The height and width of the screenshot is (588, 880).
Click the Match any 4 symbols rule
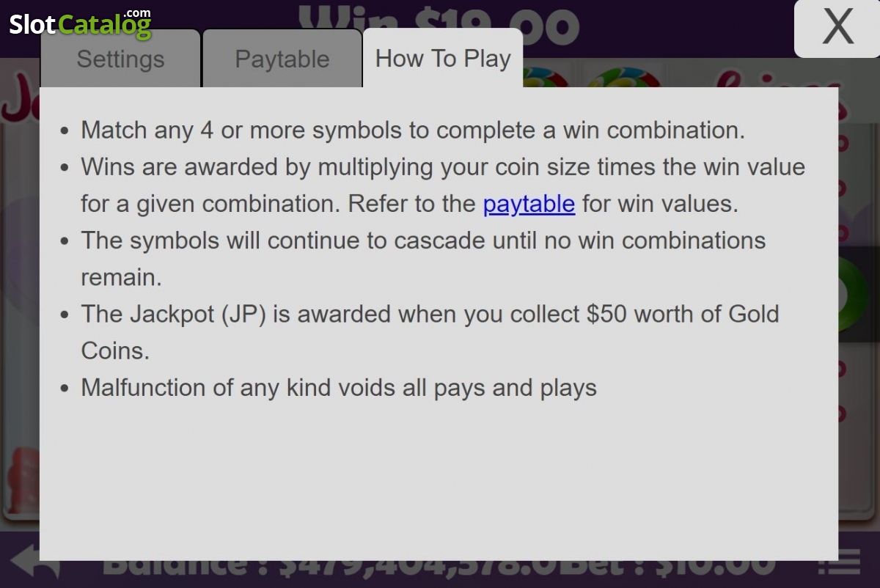(x=413, y=131)
